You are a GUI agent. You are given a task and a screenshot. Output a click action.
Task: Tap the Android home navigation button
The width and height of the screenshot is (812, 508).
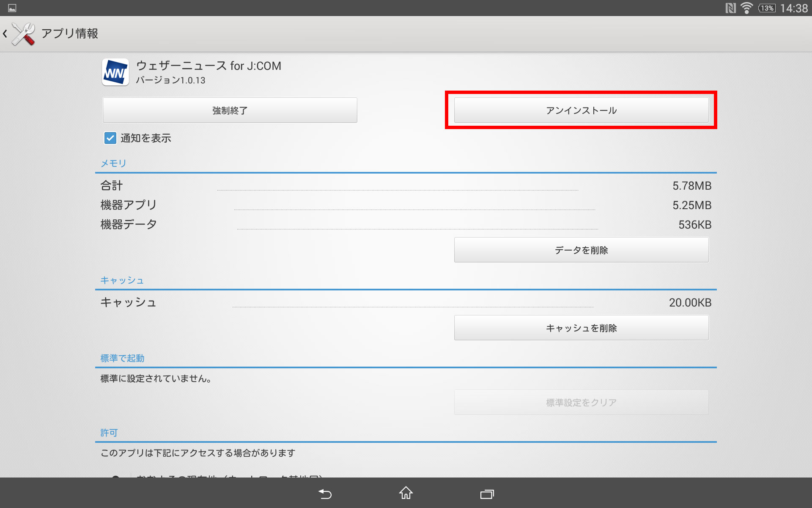[406, 493]
